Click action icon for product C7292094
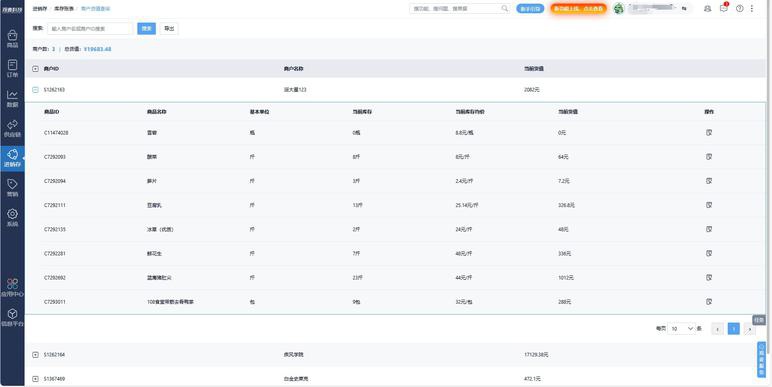Image resolution: width=772 pixels, height=387 pixels. pos(709,181)
